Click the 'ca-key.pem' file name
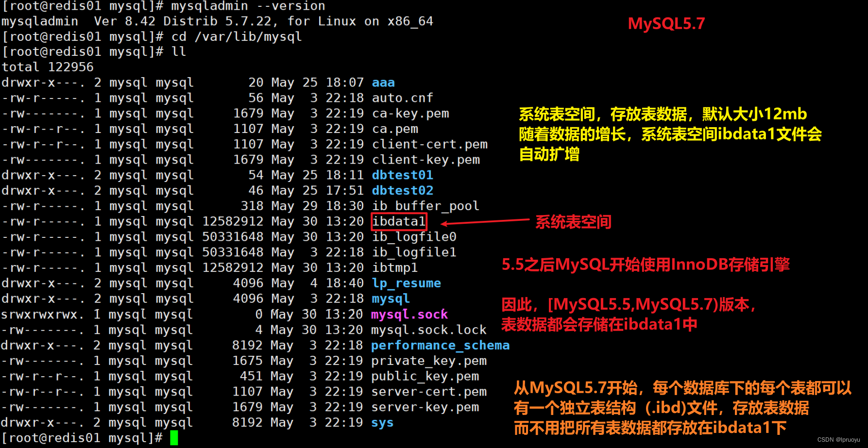This screenshot has height=448, width=868. point(410,114)
